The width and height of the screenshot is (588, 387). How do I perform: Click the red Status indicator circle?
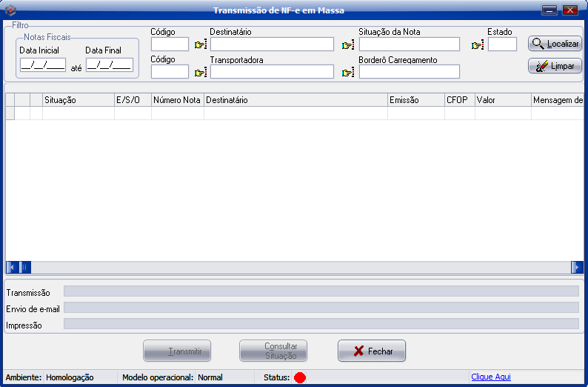coord(300,377)
